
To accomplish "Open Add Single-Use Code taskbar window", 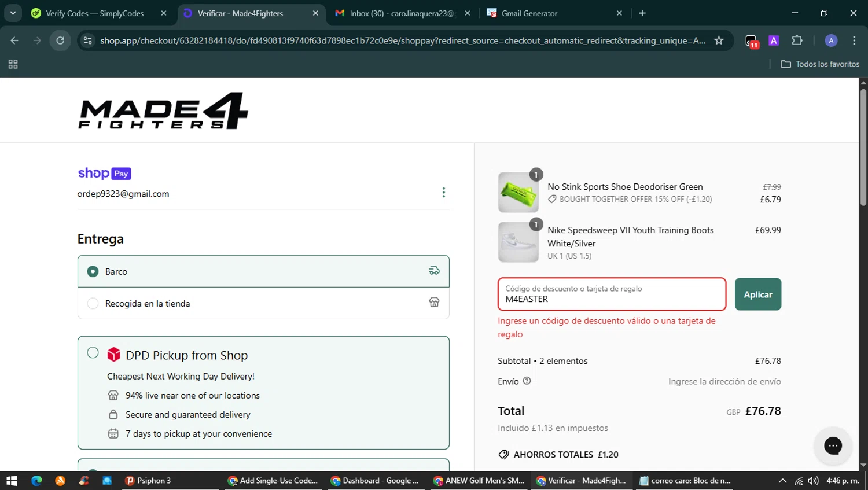I will coord(273,481).
